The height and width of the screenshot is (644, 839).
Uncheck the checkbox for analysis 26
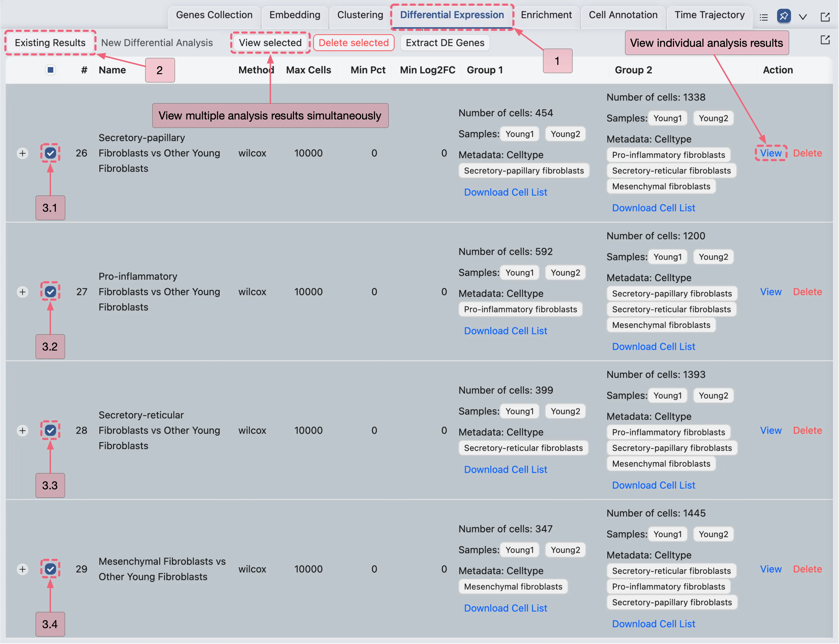pos(50,153)
